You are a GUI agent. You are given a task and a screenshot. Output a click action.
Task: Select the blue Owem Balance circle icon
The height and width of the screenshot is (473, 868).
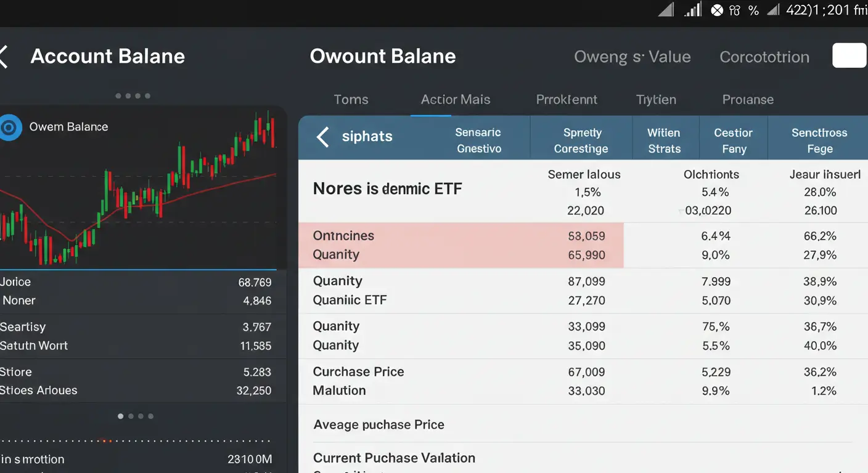(9, 127)
